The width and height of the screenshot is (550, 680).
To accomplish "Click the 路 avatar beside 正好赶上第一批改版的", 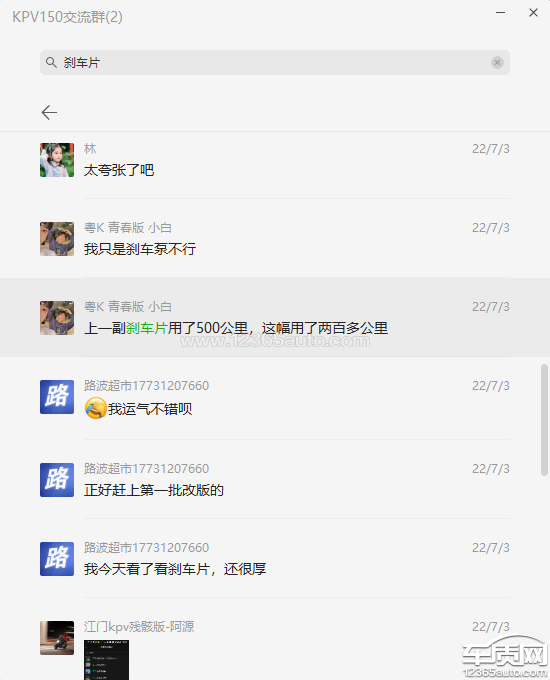I will click(57, 480).
